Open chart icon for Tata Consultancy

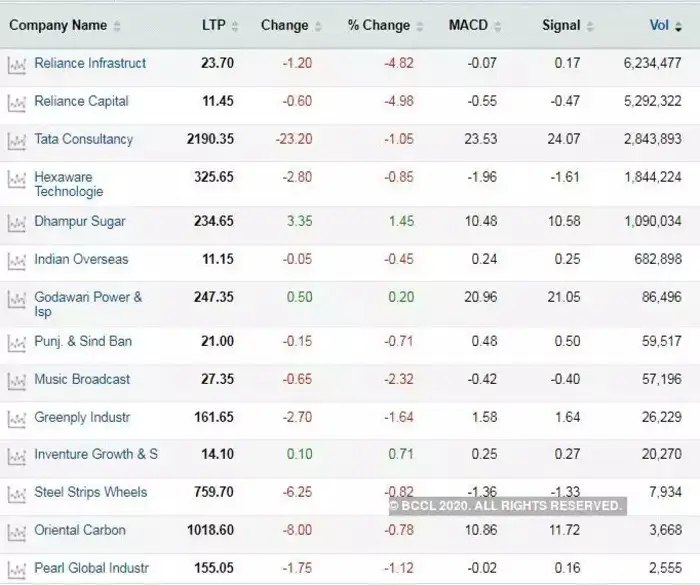(17, 141)
